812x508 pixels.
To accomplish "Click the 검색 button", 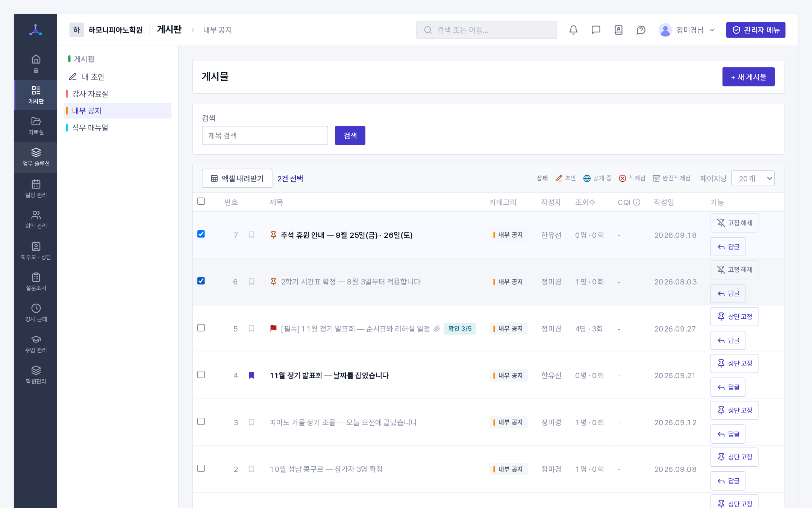I will click(x=350, y=135).
